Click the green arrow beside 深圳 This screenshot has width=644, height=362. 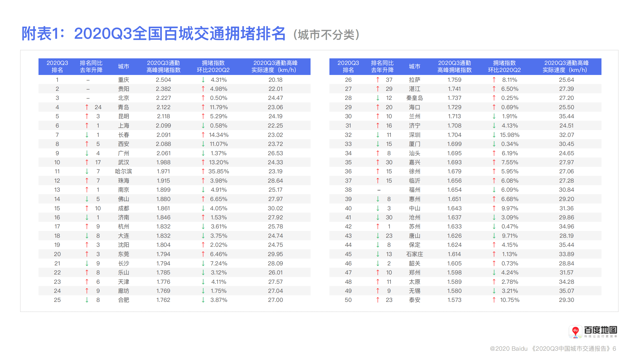[377, 135]
